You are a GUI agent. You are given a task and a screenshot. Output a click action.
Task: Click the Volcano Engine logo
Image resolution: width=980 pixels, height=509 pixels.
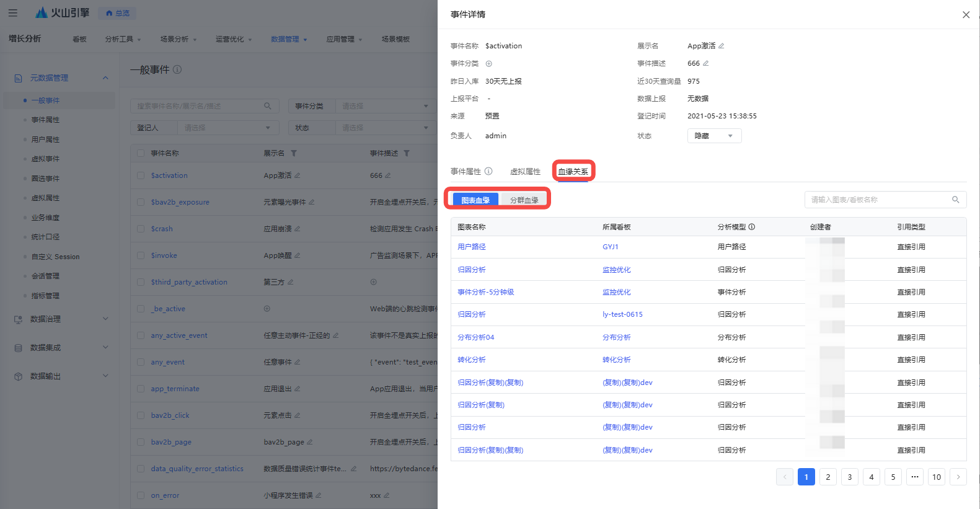[63, 12]
